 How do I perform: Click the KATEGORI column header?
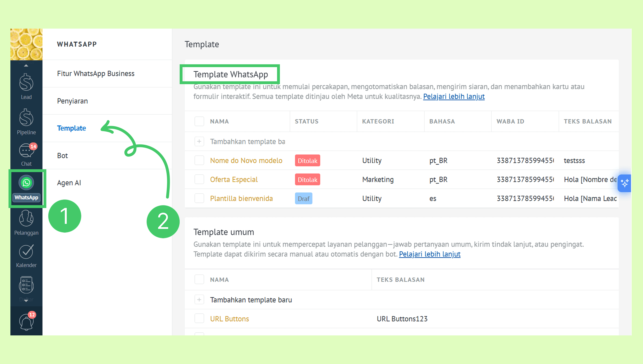(378, 121)
